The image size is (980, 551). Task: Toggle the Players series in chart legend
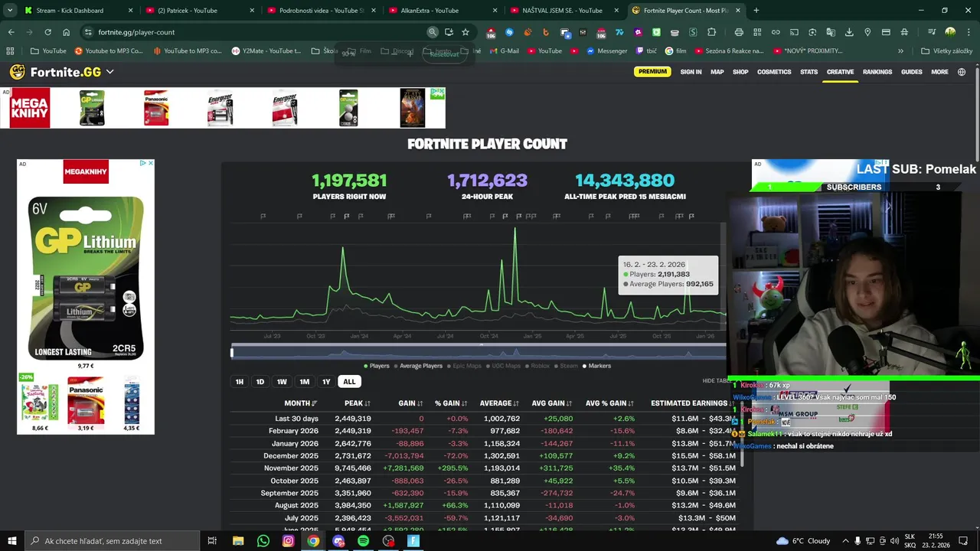click(376, 366)
